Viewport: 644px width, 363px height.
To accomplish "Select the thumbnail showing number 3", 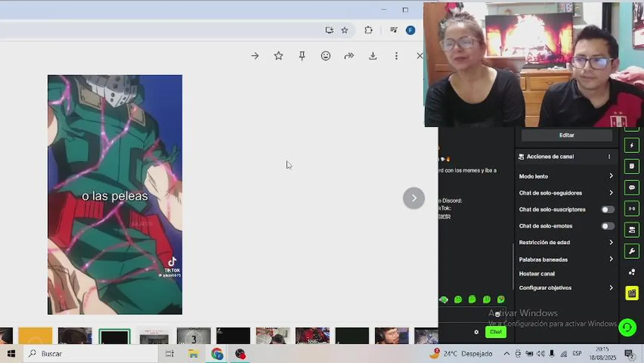I will point(194,336).
